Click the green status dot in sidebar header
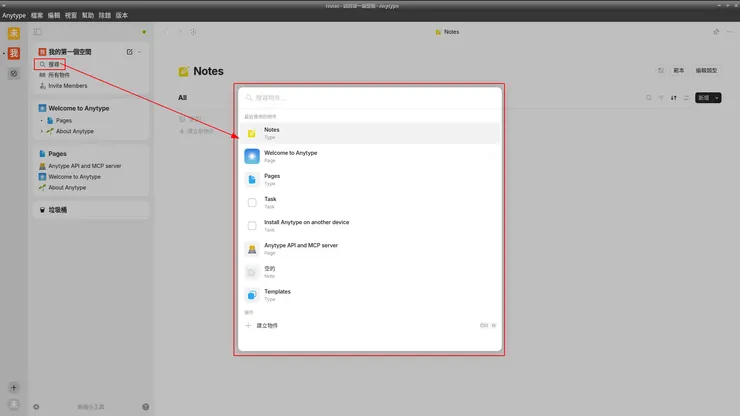The height and width of the screenshot is (416, 740). pos(144,32)
